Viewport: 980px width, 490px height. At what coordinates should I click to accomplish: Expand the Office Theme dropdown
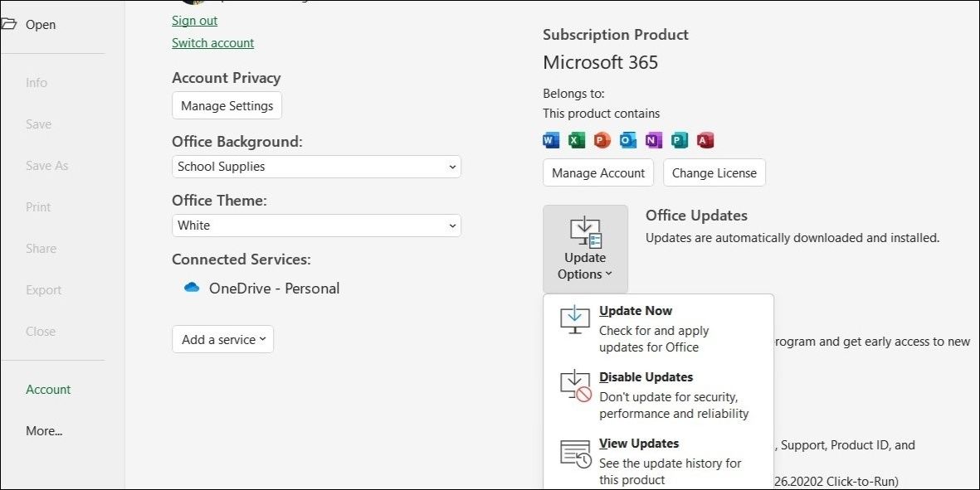point(316,226)
